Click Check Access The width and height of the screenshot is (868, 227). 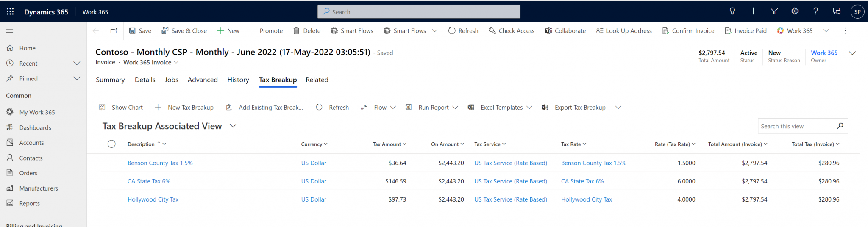(x=511, y=31)
